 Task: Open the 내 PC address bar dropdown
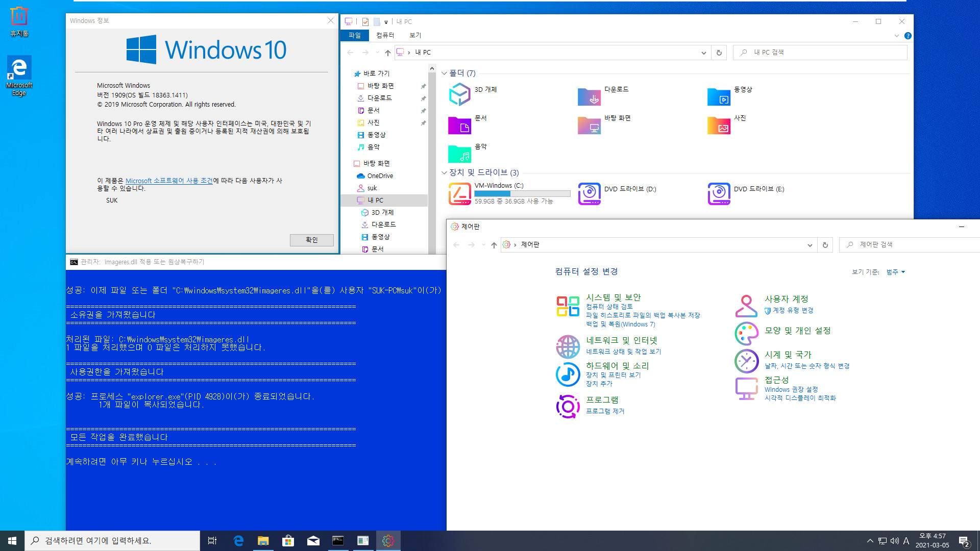tap(703, 53)
